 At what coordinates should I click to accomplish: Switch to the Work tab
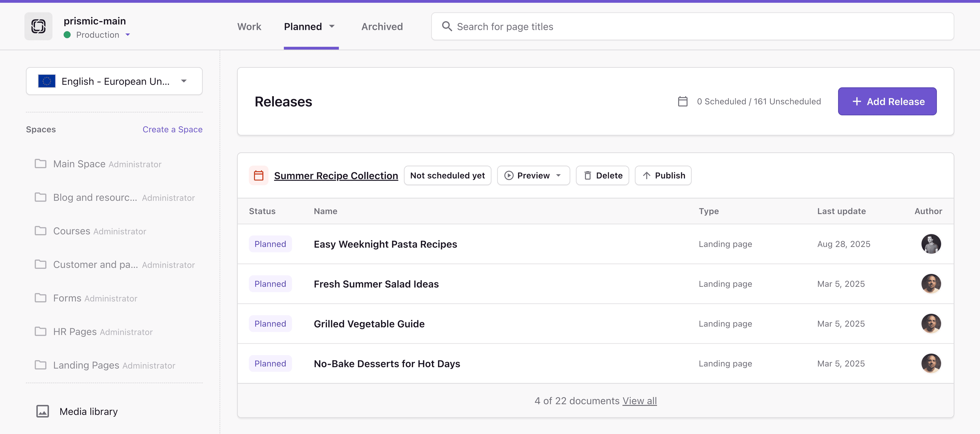pyautogui.click(x=249, y=26)
